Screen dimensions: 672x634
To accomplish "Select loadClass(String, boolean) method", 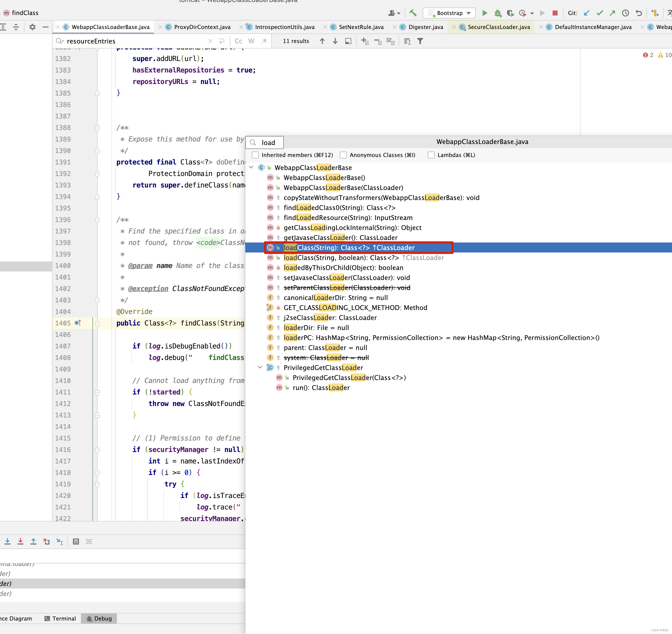I will [x=363, y=258].
